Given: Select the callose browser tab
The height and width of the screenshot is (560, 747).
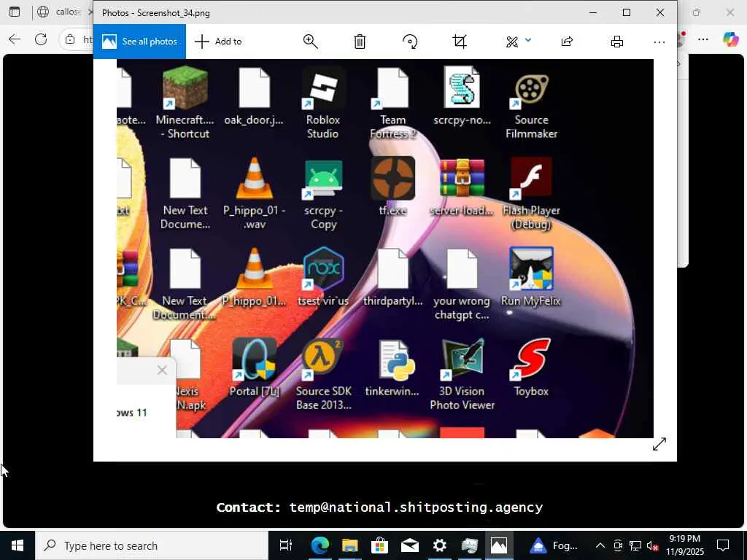Looking at the screenshot, I should (63, 12).
